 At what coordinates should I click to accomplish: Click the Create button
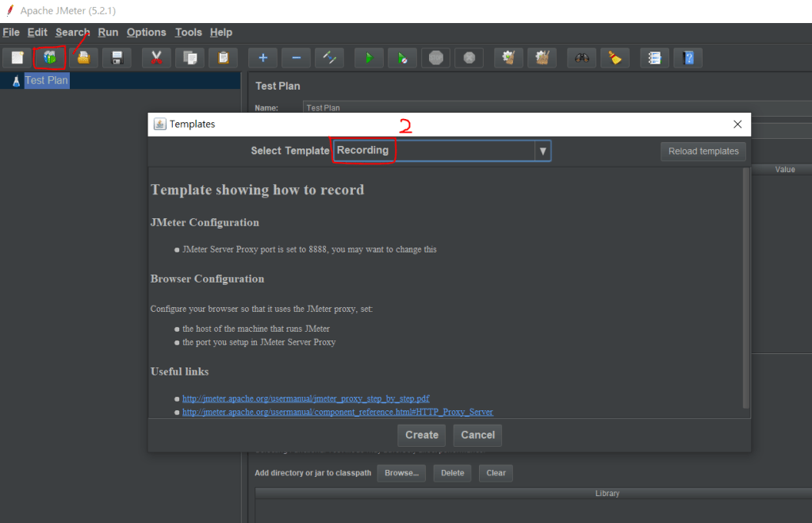point(422,435)
